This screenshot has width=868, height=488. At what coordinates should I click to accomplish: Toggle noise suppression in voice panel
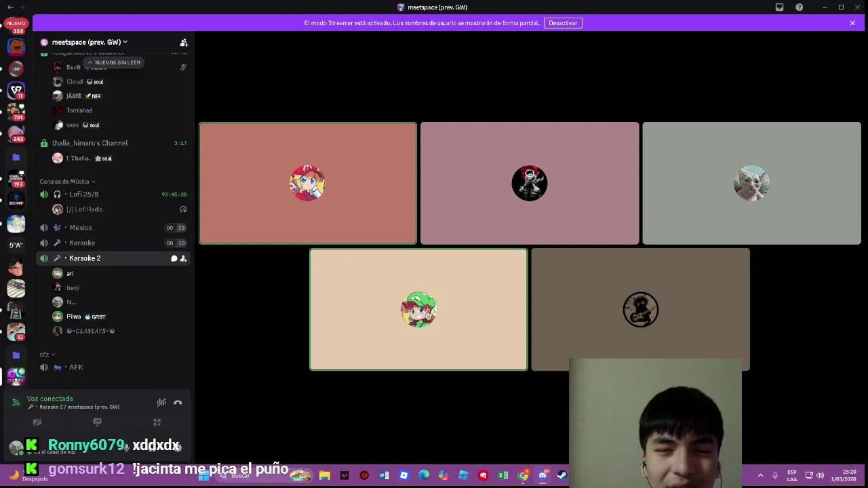tap(161, 403)
